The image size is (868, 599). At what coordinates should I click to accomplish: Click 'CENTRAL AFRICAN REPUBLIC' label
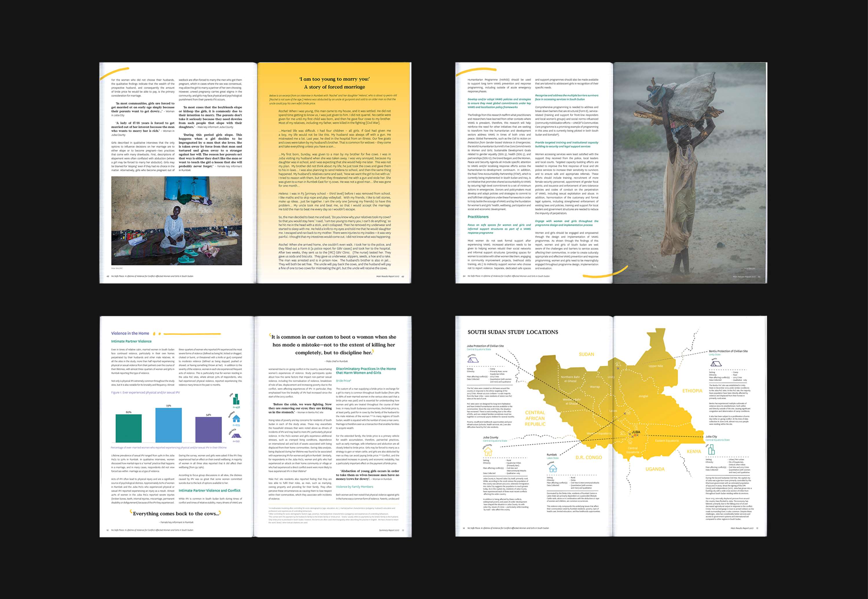coord(535,418)
